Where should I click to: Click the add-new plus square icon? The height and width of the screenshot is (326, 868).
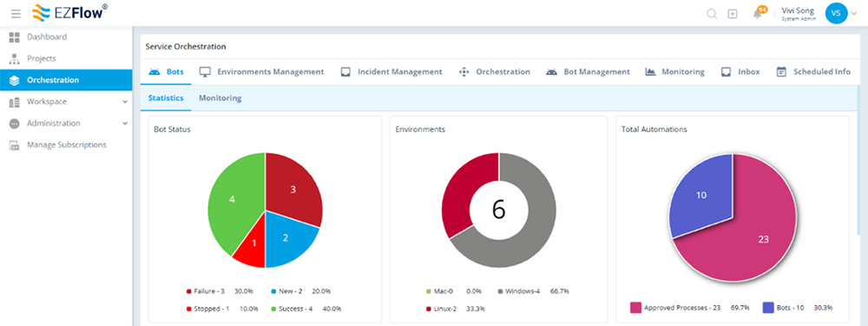click(733, 14)
